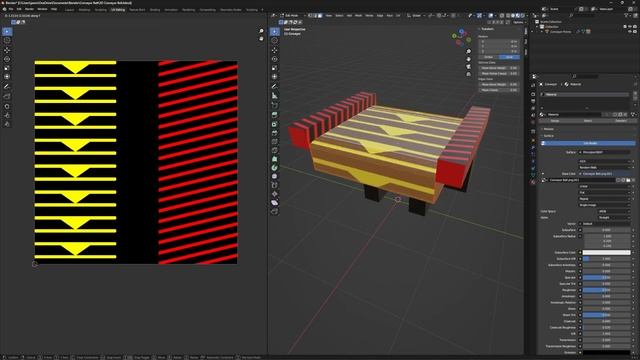Select the 3D viewport Measure tool

click(x=275, y=96)
